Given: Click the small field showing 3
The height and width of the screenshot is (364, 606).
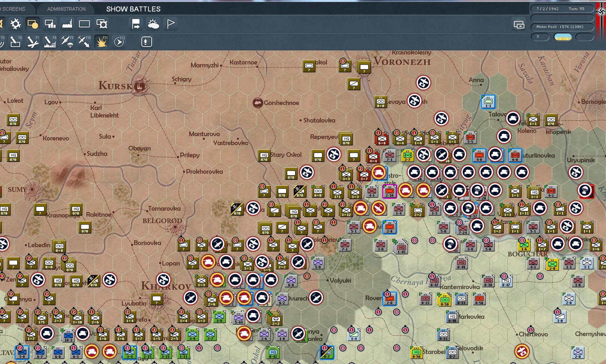Looking at the screenshot, I should point(540,37).
